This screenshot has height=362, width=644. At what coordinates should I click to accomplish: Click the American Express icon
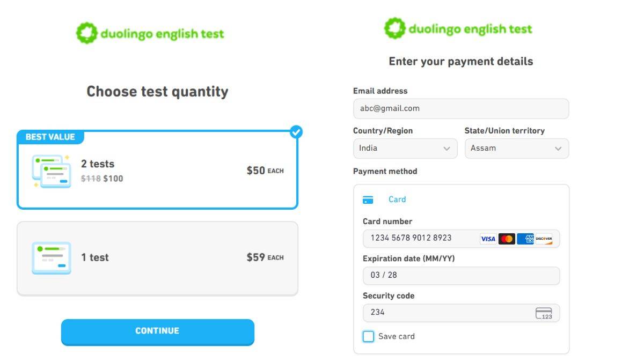click(x=524, y=238)
